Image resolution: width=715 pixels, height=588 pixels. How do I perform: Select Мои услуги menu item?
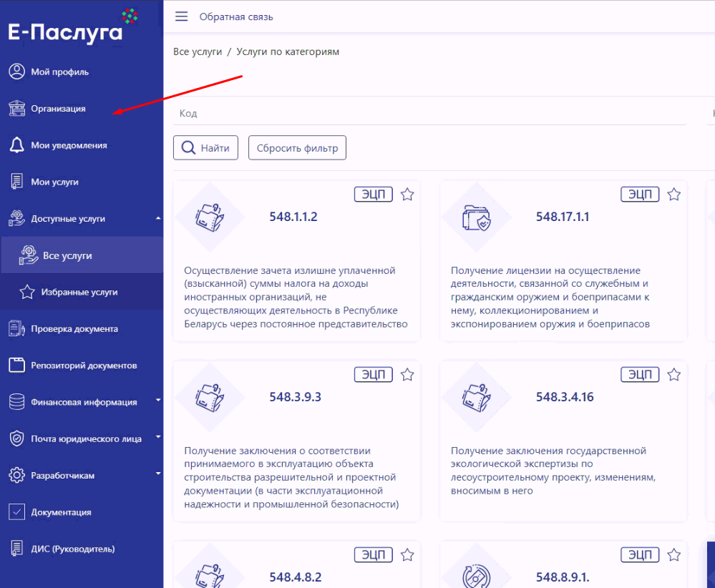tap(54, 182)
